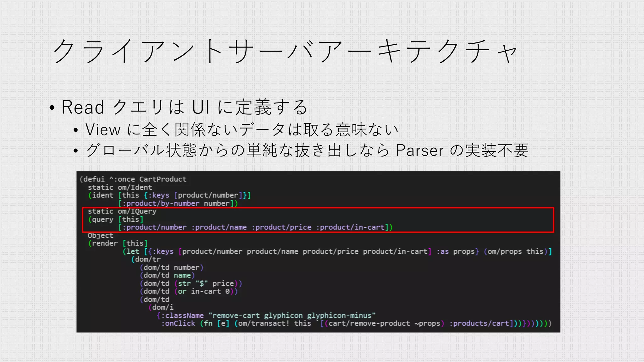Click the sub-bullet mentioning Parser の実装不要
644x362 pixels.
pos(307,150)
